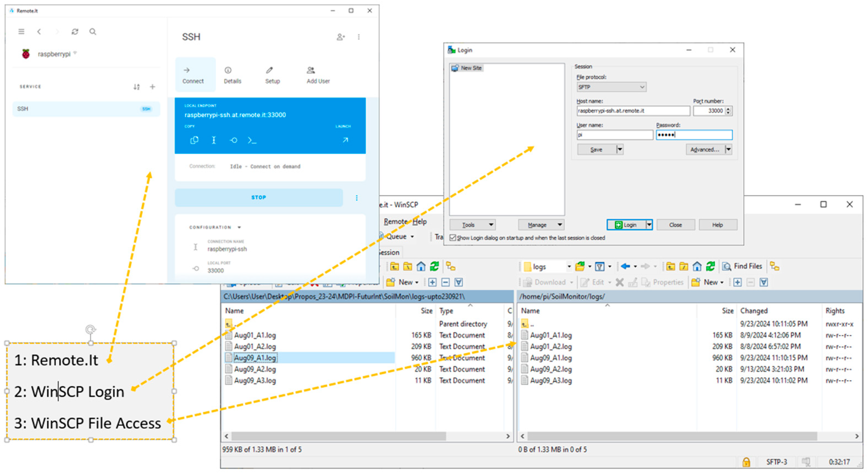Open the File protocol SFTP dropdown
Viewport: 868px width, 474px height.
coord(611,87)
